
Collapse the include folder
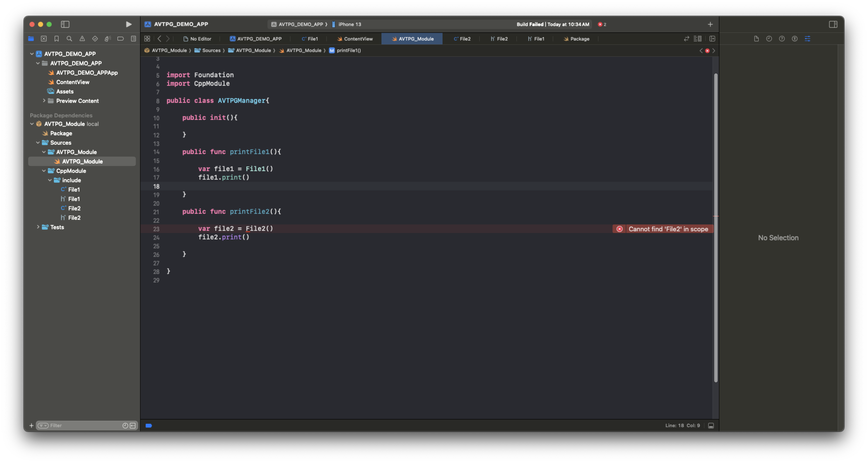coord(50,180)
